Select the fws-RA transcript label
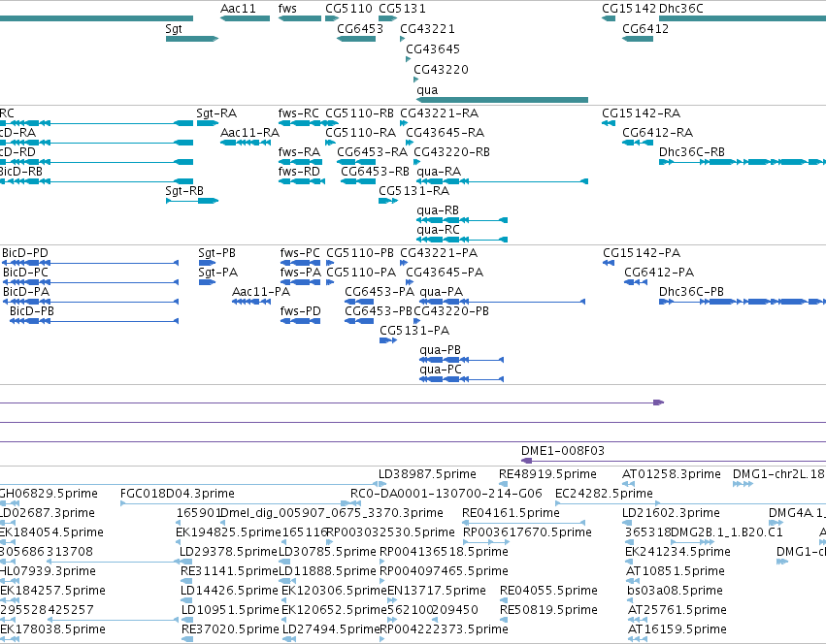 click(x=299, y=152)
